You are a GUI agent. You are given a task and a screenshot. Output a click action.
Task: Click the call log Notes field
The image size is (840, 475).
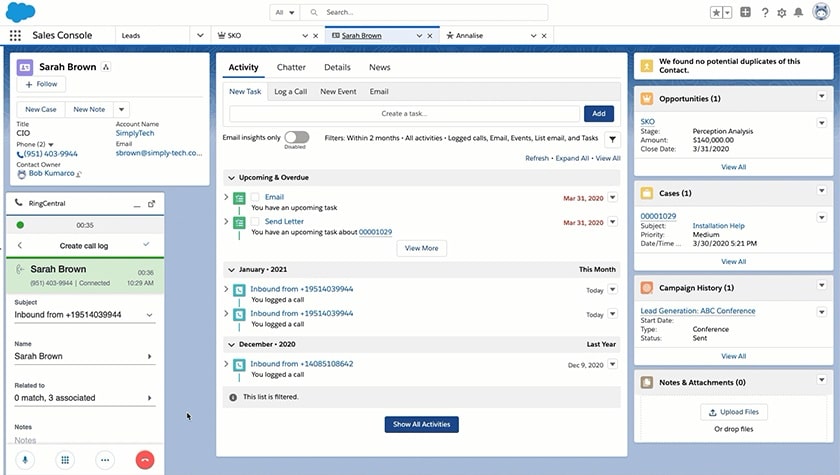[x=85, y=440]
